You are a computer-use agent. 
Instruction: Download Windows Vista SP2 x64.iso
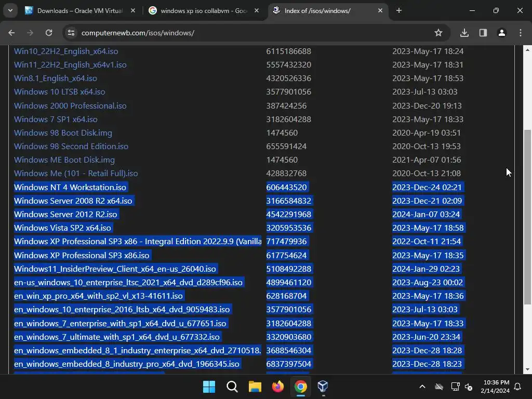(63, 228)
